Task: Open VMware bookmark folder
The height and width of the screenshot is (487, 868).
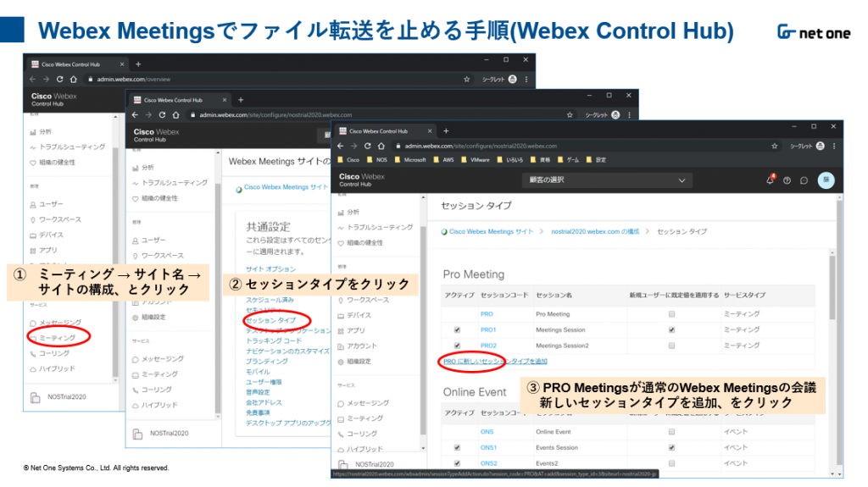Action: (x=476, y=160)
